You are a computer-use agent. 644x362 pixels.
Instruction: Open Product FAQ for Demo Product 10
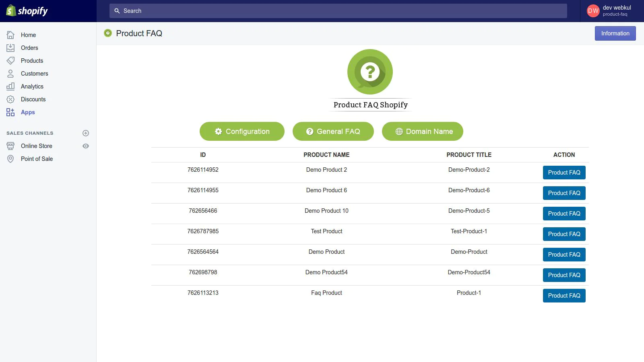tap(564, 214)
